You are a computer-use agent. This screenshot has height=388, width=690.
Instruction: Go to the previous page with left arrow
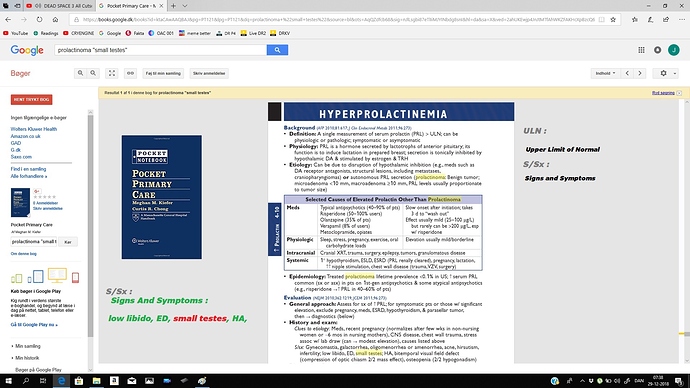pos(627,73)
